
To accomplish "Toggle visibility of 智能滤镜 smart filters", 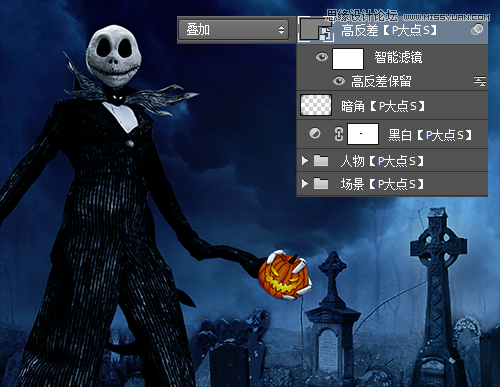I will click(322, 57).
